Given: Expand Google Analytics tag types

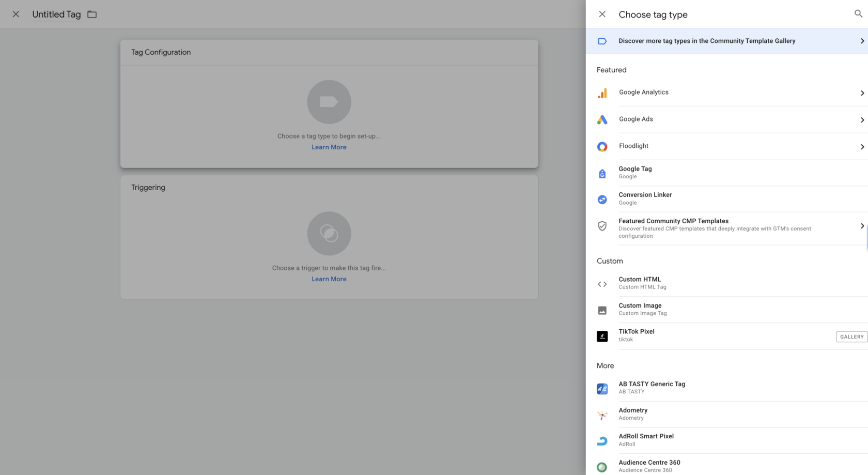Looking at the screenshot, I should (x=862, y=93).
